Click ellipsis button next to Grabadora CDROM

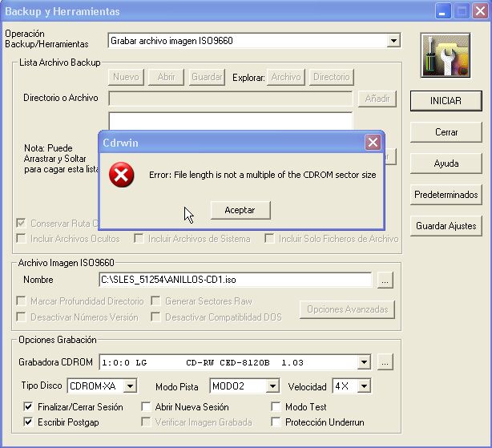click(385, 362)
